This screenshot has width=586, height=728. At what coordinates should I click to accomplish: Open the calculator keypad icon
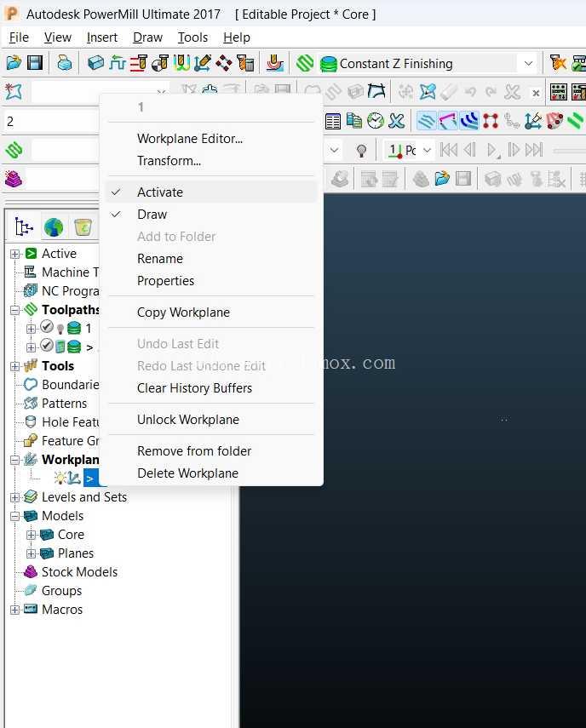click(558, 92)
